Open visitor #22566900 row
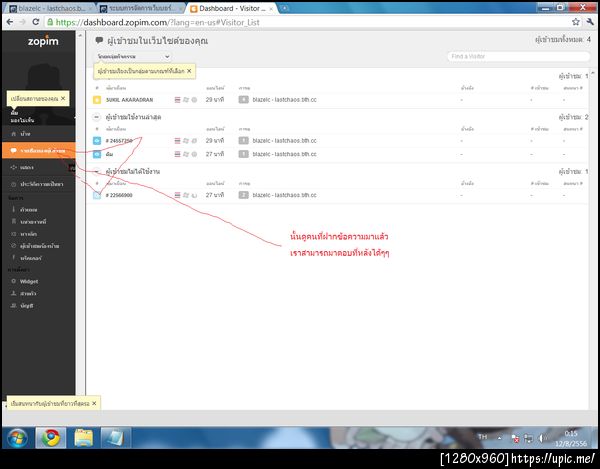The image size is (600, 469). tap(339, 195)
